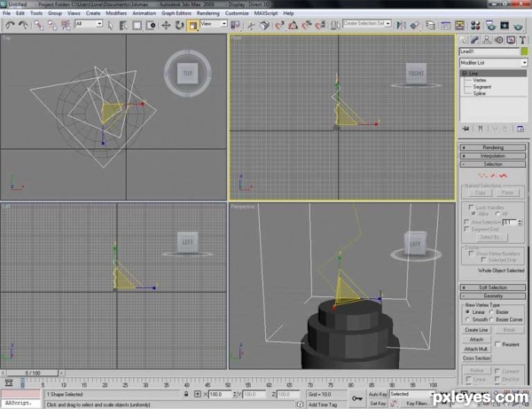The height and width of the screenshot is (409, 532).
Task: Collapse the Geometry rollout
Action: click(x=493, y=296)
